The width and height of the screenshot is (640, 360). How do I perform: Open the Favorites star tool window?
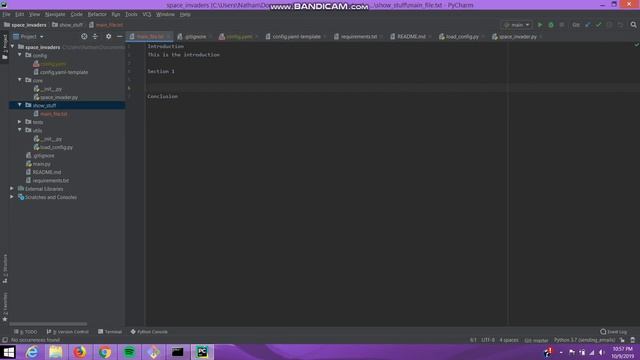(5, 306)
